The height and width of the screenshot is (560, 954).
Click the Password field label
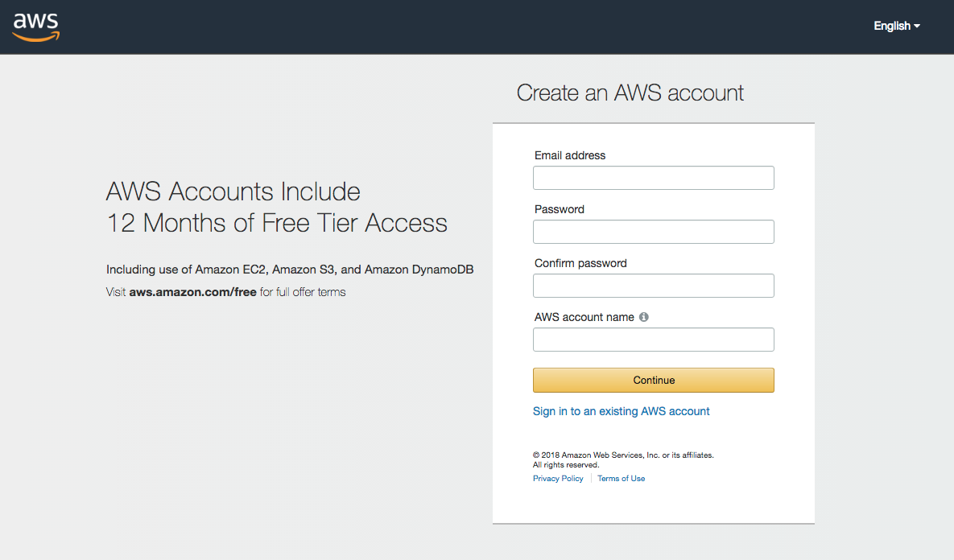(560, 209)
